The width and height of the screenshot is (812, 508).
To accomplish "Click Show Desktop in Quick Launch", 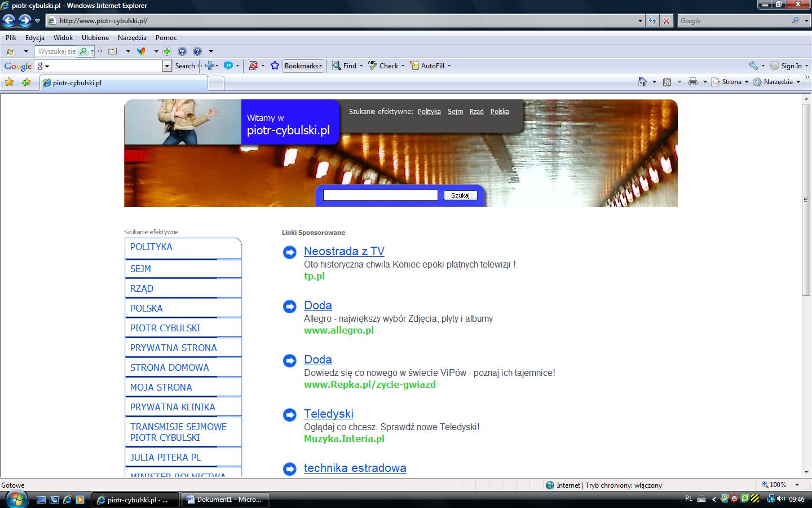I will coord(41,500).
